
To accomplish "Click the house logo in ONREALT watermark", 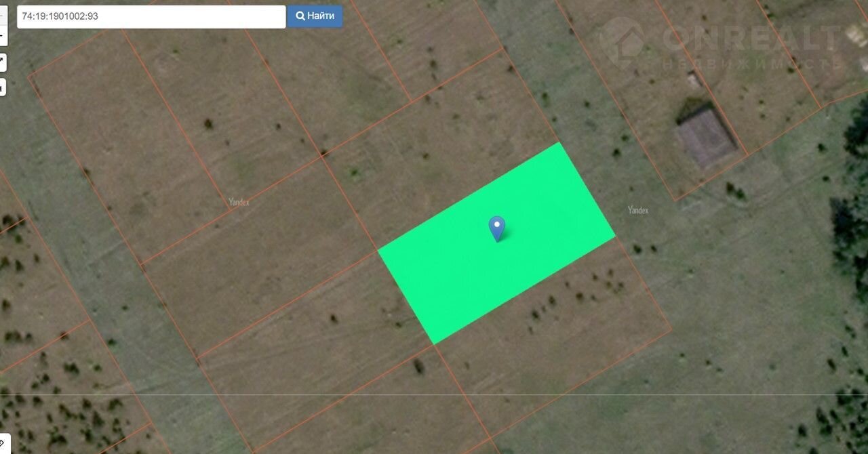I will point(622,41).
